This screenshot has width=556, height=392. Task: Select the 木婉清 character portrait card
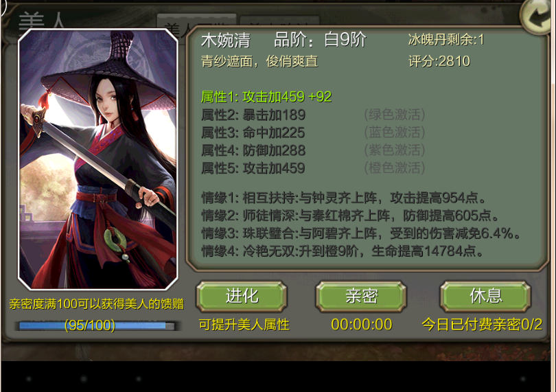(x=98, y=159)
